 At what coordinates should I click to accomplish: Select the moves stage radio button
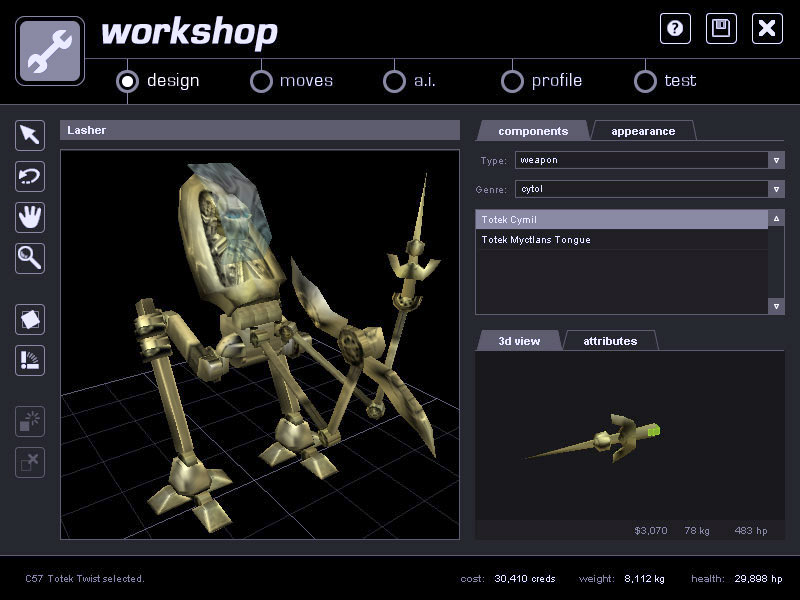[x=261, y=81]
